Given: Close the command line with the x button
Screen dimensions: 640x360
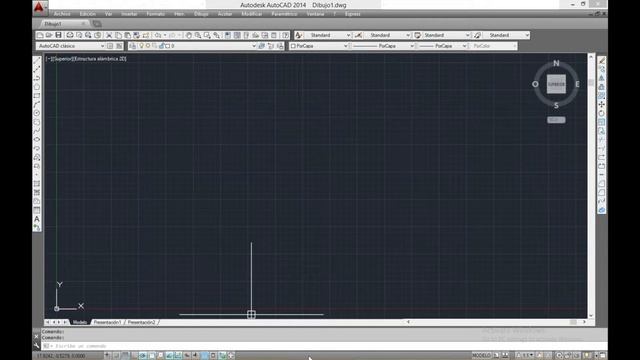Looking at the screenshot, I should [x=36, y=337].
